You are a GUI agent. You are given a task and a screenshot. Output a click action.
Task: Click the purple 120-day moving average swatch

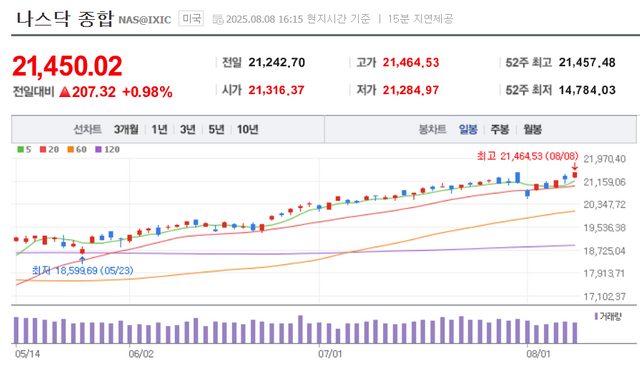tap(98, 149)
